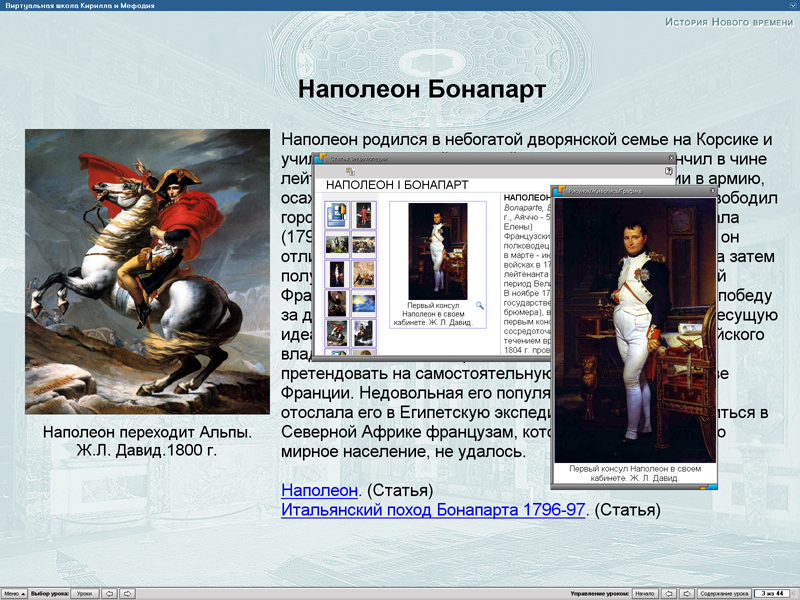Screen dimensions: 800x600
Task: Select the seascape thumbnail in the media grid
Action: [x=363, y=303]
